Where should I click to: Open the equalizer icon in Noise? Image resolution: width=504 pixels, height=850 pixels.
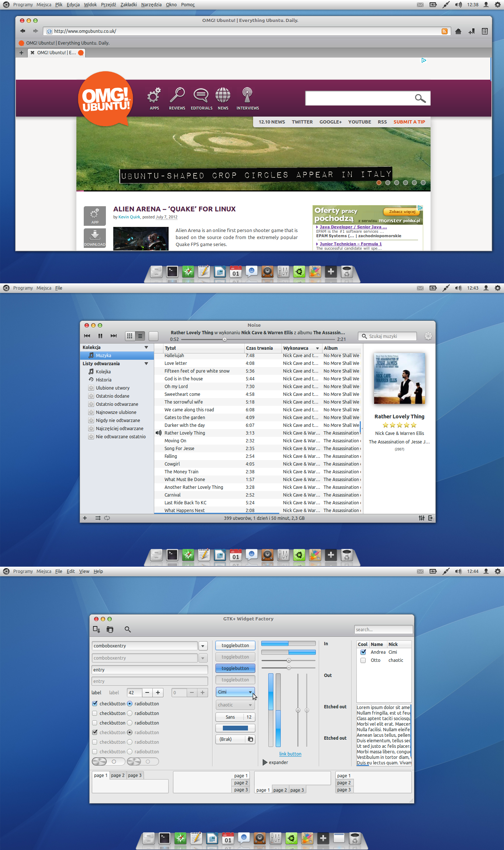(422, 518)
